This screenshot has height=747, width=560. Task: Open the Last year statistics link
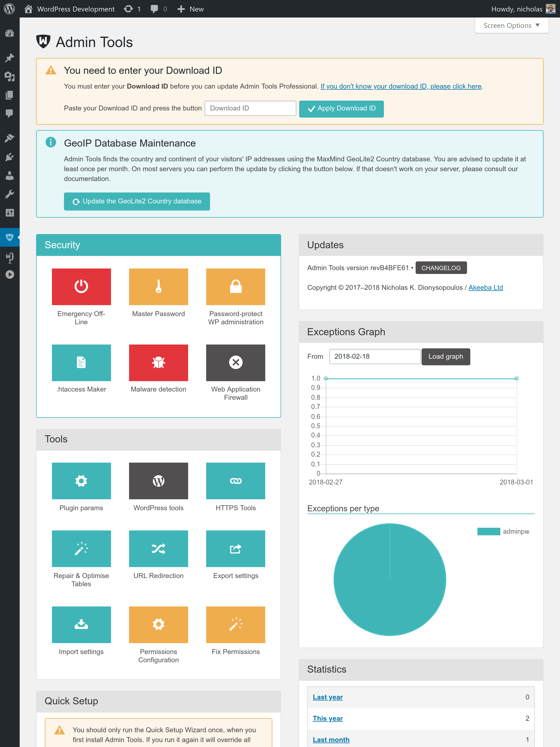point(327,697)
